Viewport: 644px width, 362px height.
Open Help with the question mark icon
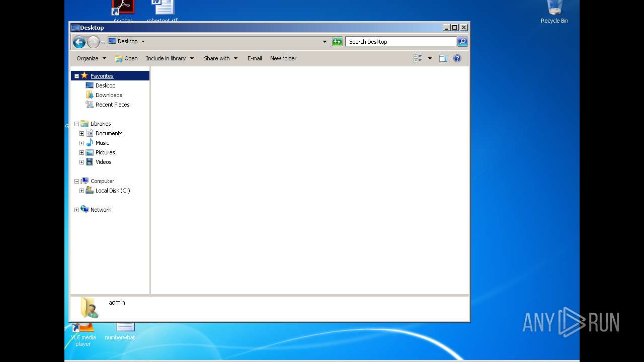point(457,58)
